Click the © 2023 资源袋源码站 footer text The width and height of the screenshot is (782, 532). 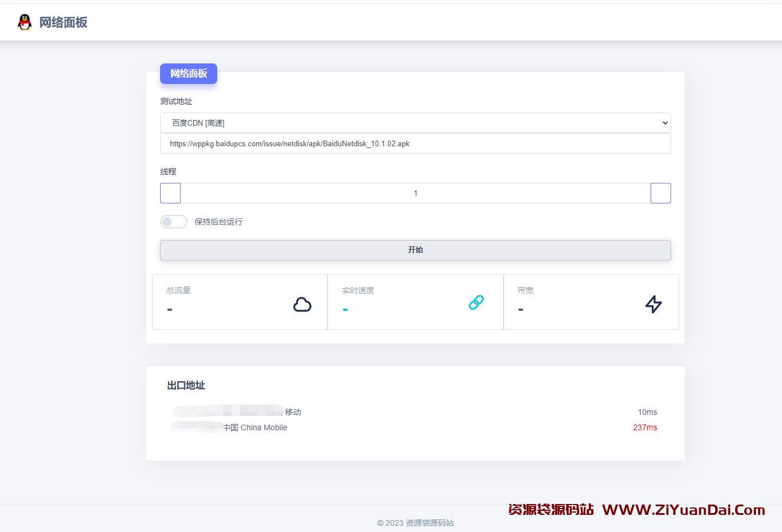416,523
